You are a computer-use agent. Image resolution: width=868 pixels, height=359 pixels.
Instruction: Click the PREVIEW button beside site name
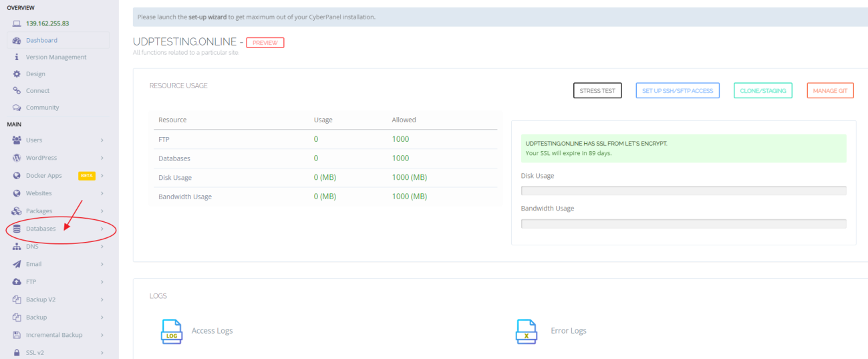tap(265, 43)
